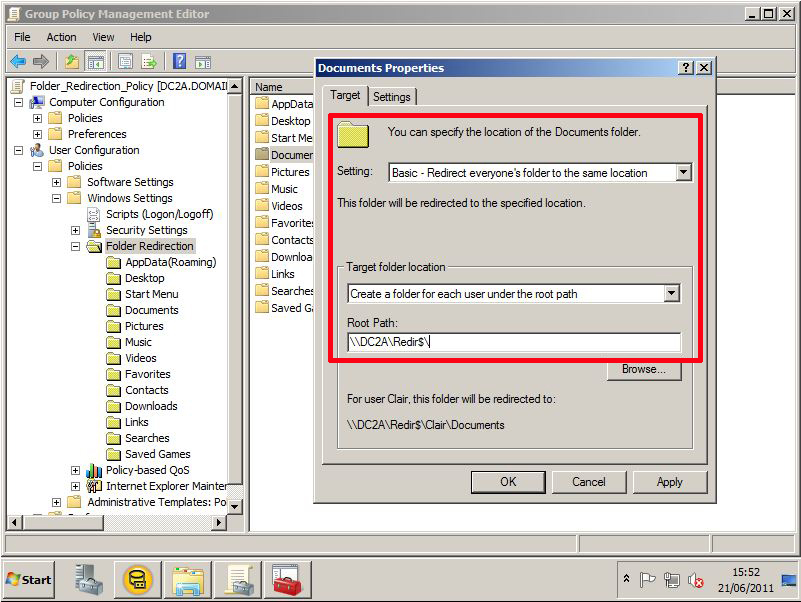Click the Name column header
The height and width of the screenshot is (602, 801).
[283, 87]
